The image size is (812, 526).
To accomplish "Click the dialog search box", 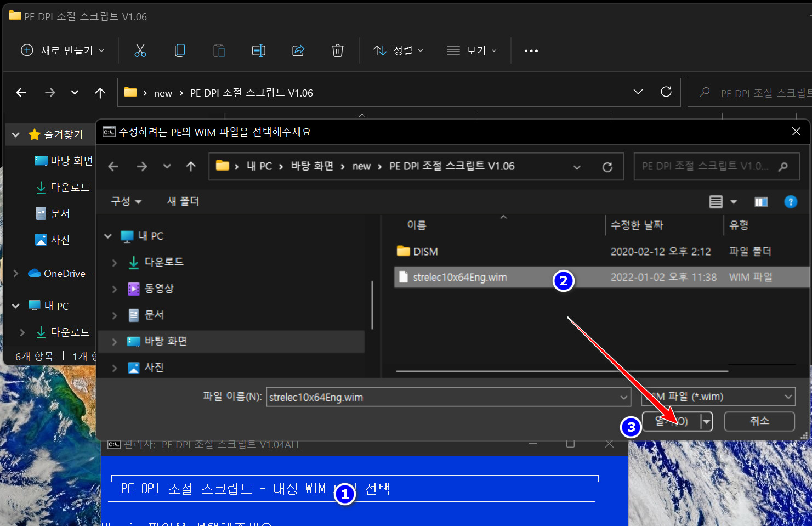I will 717,166.
